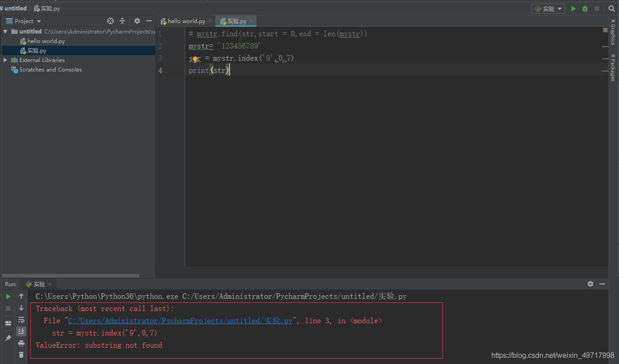This screenshot has height=364, width=619.
Task: Collapse all nodes in the Project panel
Action: pyautogui.click(x=122, y=21)
